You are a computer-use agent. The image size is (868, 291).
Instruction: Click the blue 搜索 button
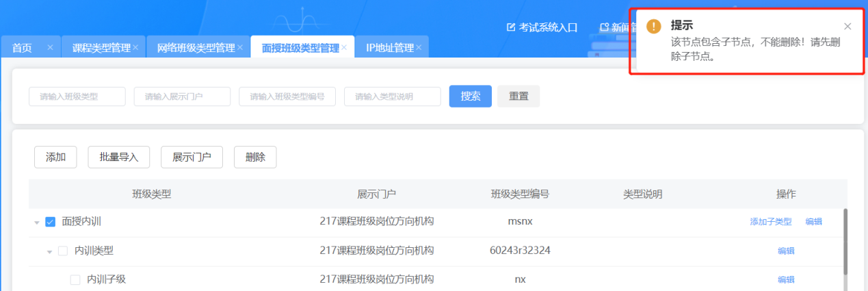point(471,97)
